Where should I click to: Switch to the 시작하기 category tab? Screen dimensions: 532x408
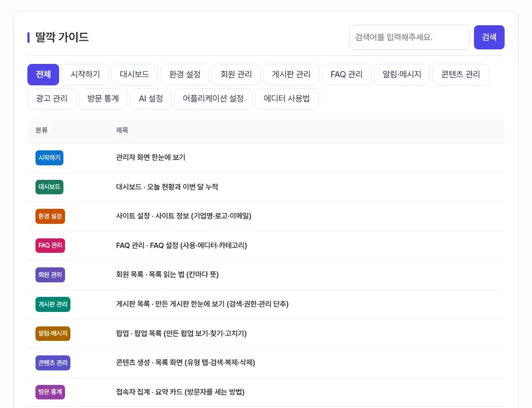[85, 75]
